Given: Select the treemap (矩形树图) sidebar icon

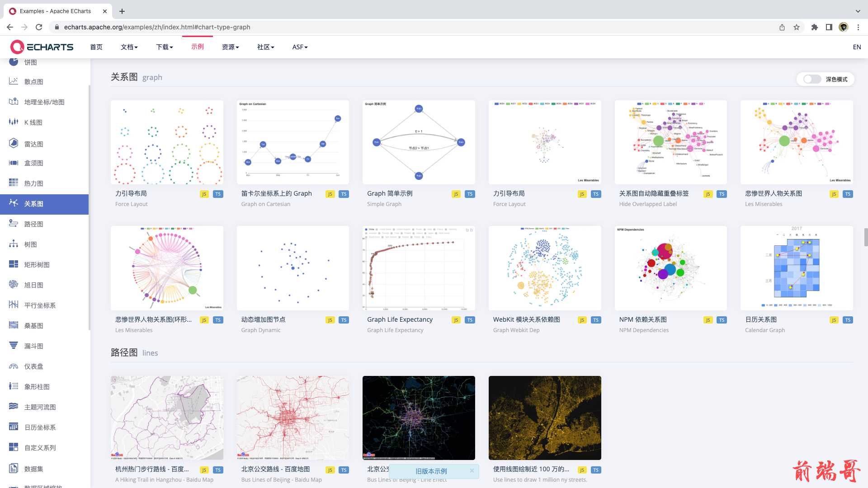Looking at the screenshot, I should coord(14,264).
